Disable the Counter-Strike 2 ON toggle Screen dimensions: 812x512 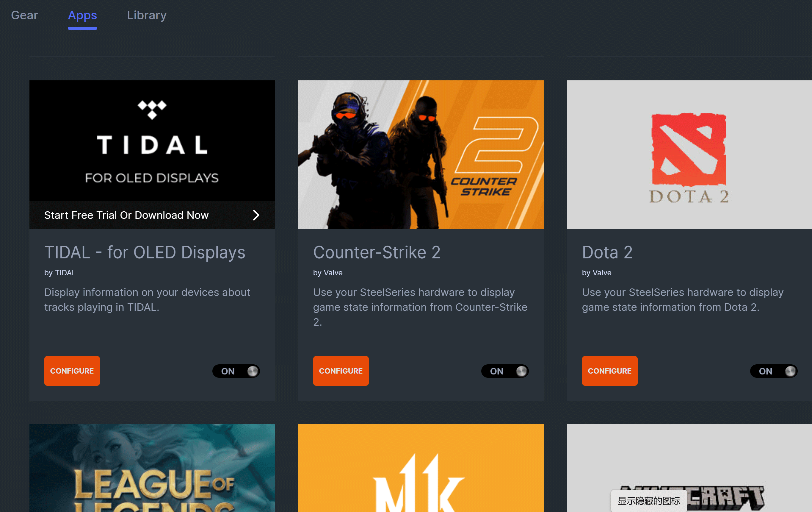pyautogui.click(x=505, y=371)
